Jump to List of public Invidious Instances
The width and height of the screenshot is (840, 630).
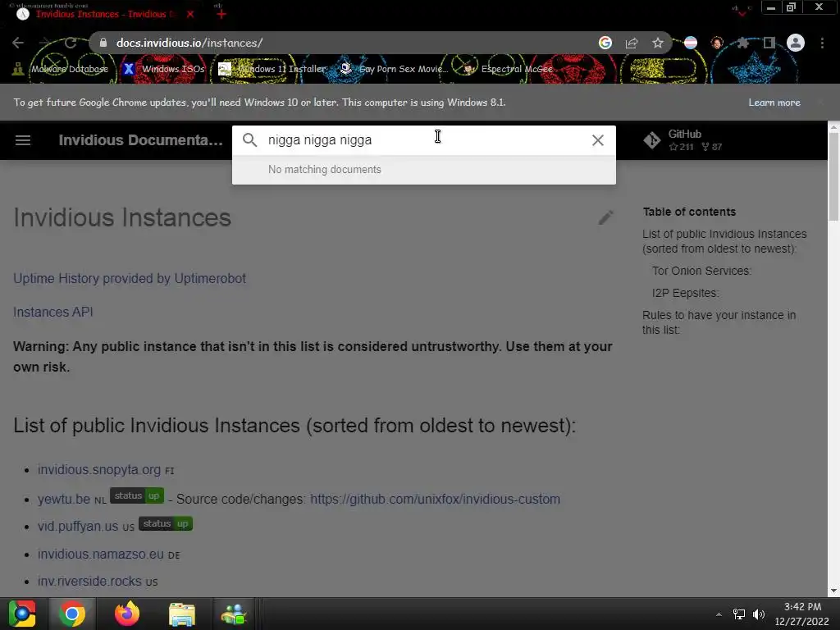coord(724,241)
